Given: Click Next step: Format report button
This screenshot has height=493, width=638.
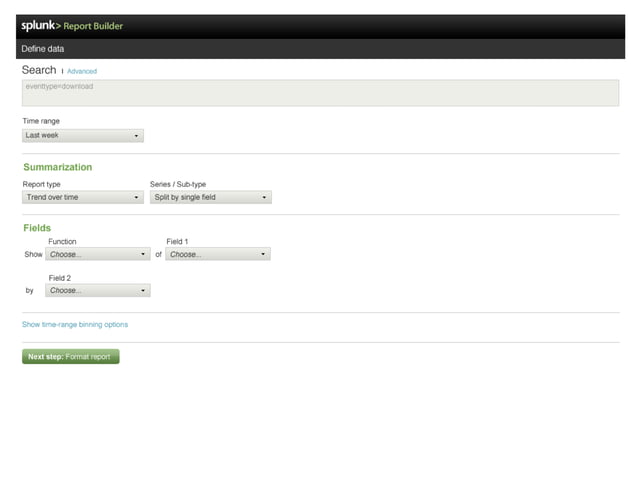Looking at the screenshot, I should pyautogui.click(x=70, y=356).
